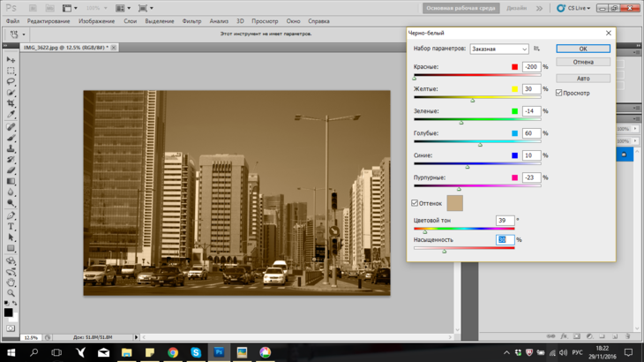The width and height of the screenshot is (644, 362).
Task: Click the Авто button
Action: pos(583,78)
